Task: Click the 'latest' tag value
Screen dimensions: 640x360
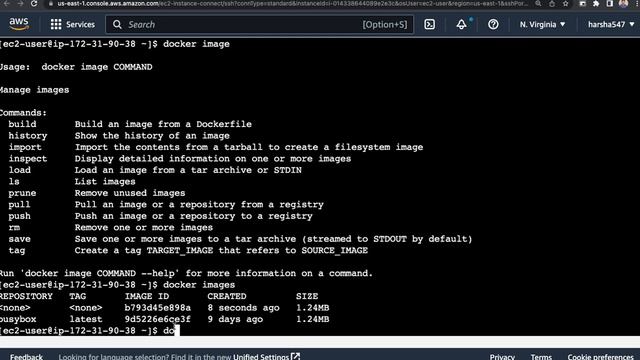Action: click(86, 319)
